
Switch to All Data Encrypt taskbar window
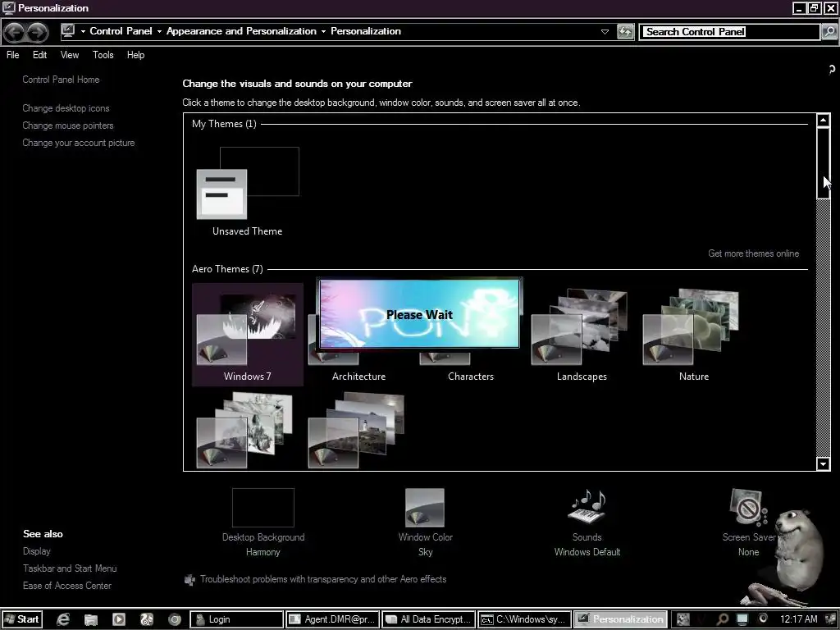pos(428,619)
